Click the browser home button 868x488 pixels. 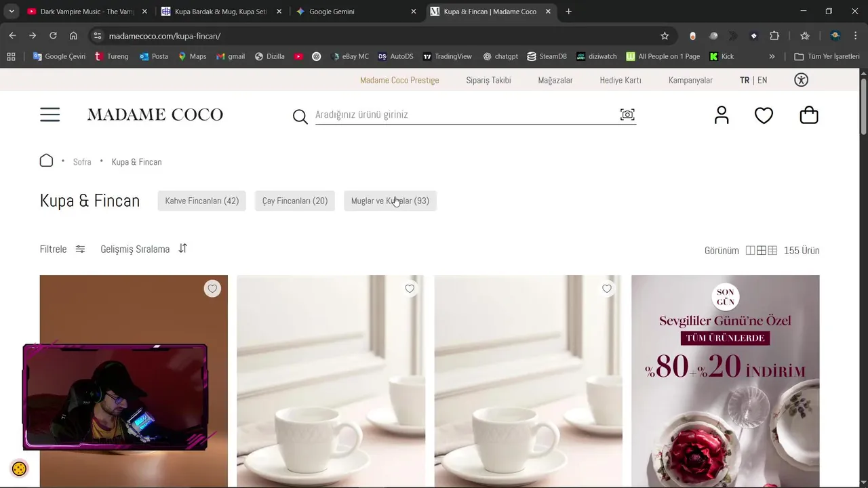coord(73,36)
